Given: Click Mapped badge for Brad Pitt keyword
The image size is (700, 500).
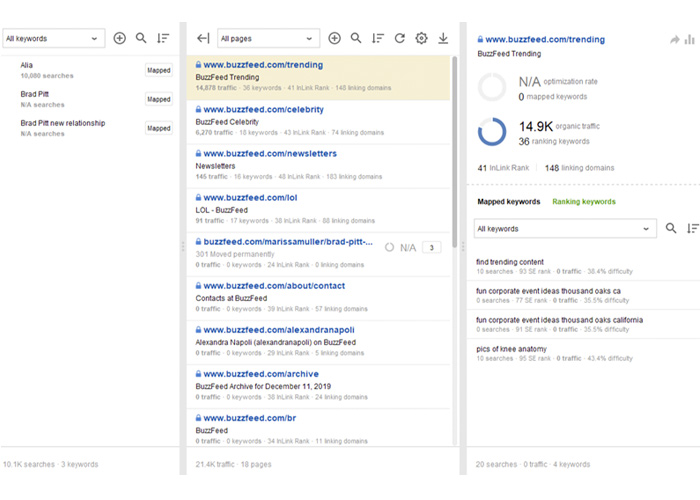Looking at the screenshot, I should click(x=159, y=100).
